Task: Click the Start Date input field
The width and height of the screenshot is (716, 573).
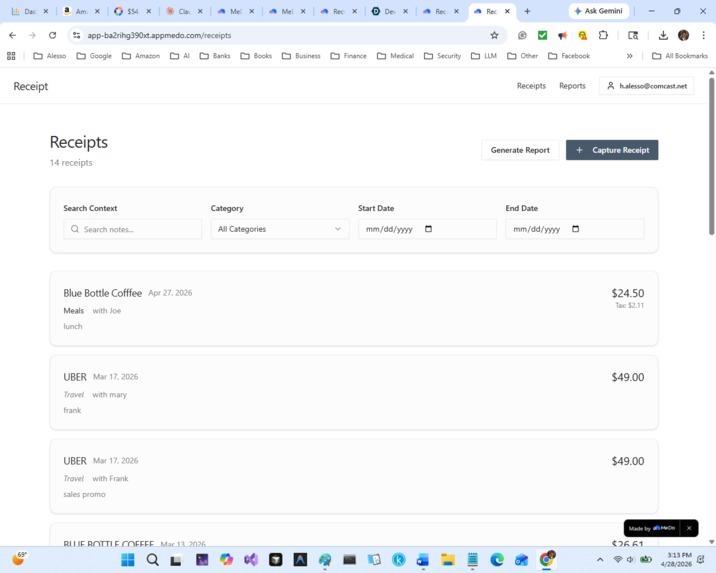Action: [427, 229]
